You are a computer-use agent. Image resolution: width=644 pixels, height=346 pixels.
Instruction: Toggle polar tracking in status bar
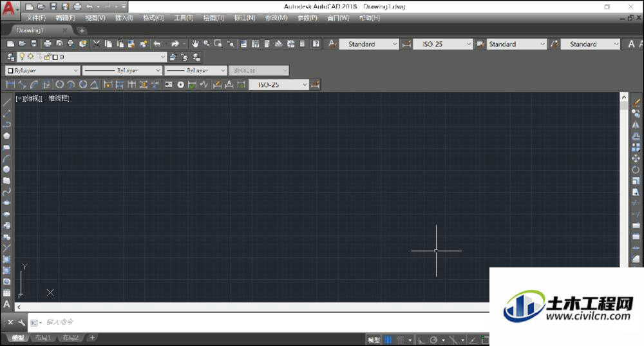[433, 340]
